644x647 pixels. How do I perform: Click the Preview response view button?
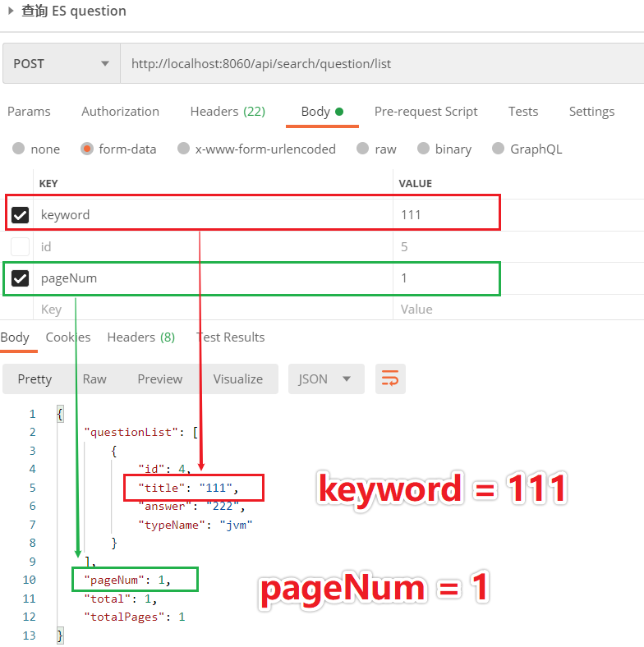tap(159, 379)
